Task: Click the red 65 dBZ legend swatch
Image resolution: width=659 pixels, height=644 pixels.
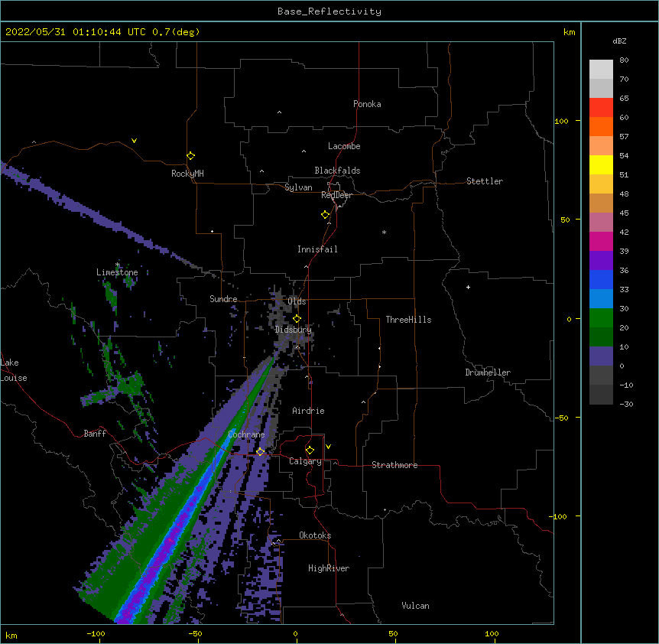Action: point(601,107)
